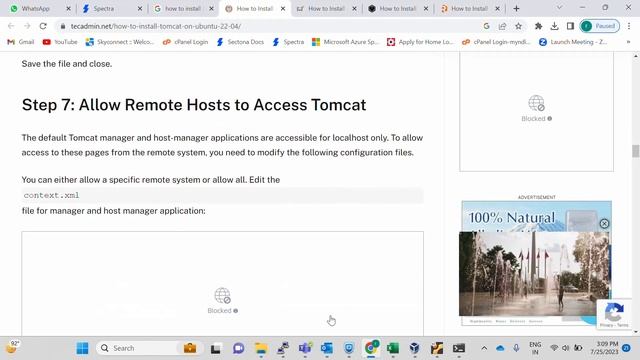Open the Gmail bookmark

tap(21, 42)
